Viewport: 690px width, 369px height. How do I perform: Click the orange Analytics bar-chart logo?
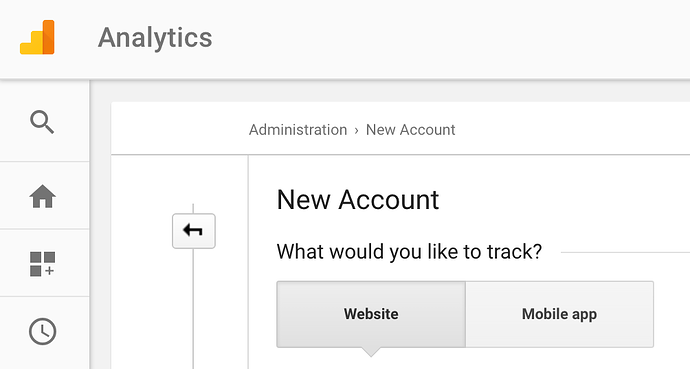[x=37, y=37]
